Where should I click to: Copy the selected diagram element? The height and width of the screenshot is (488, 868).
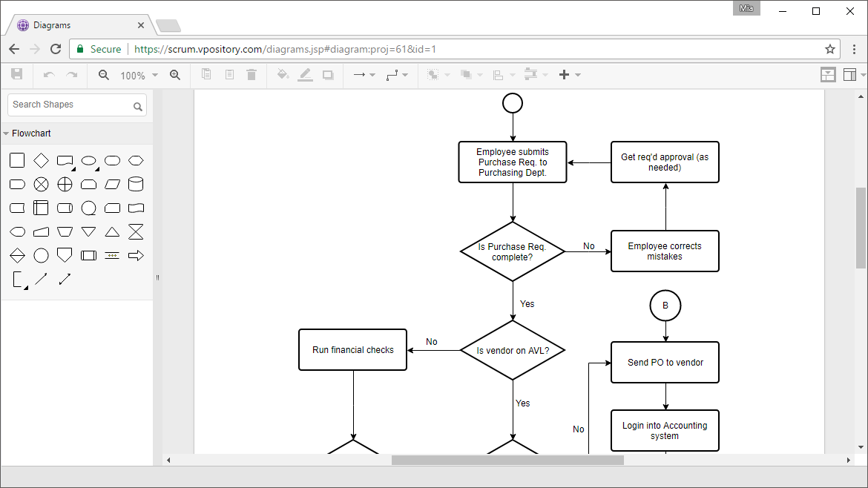(206, 74)
